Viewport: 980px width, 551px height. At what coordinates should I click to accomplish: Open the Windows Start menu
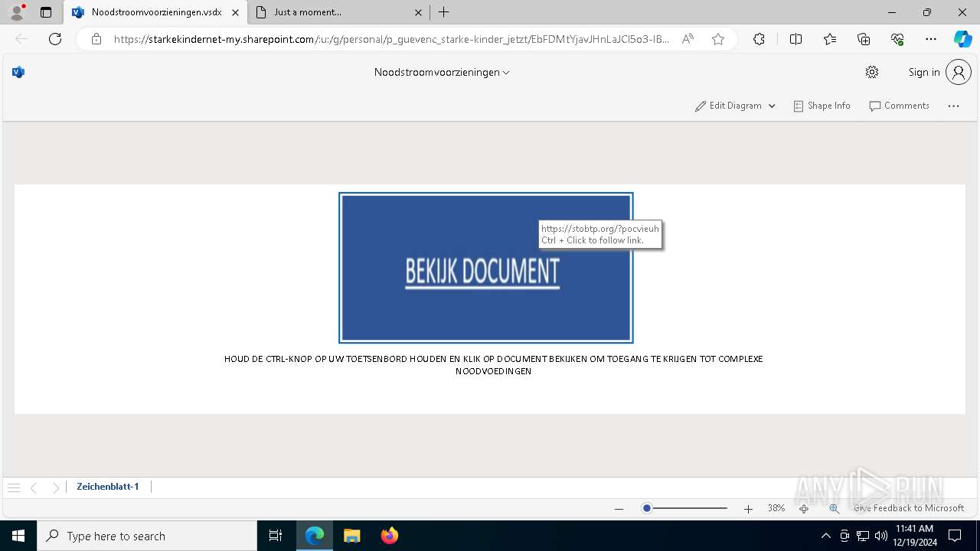18,536
